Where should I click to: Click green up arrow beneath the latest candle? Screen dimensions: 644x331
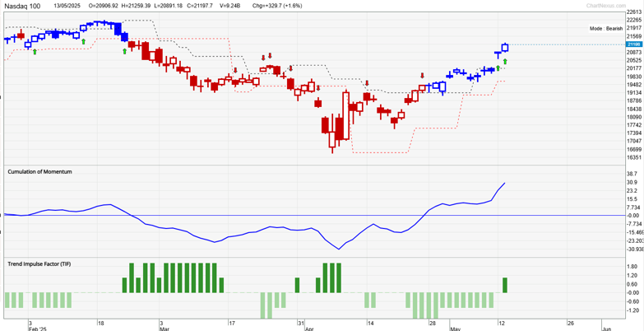point(505,61)
